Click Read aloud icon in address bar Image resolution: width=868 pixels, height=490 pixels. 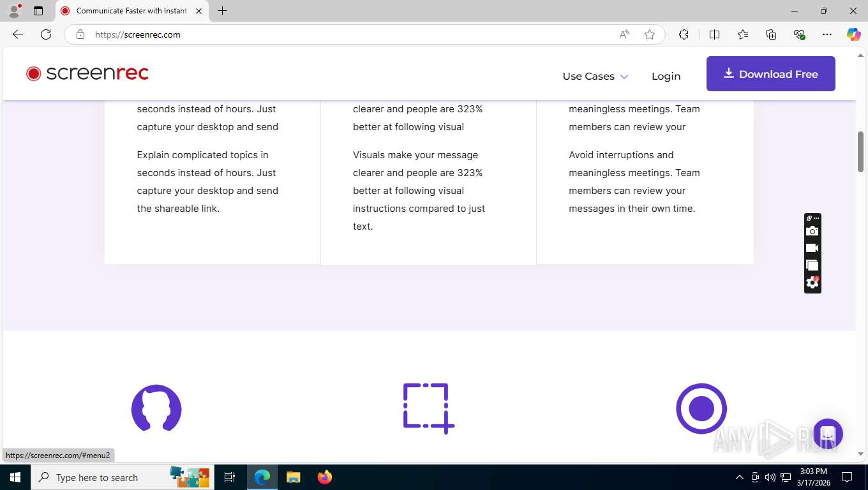coord(624,34)
